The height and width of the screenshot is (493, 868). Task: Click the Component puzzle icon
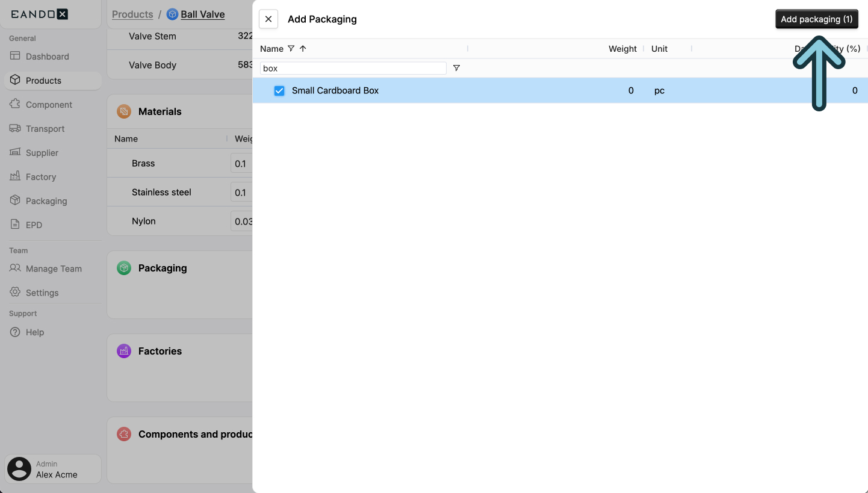(15, 104)
